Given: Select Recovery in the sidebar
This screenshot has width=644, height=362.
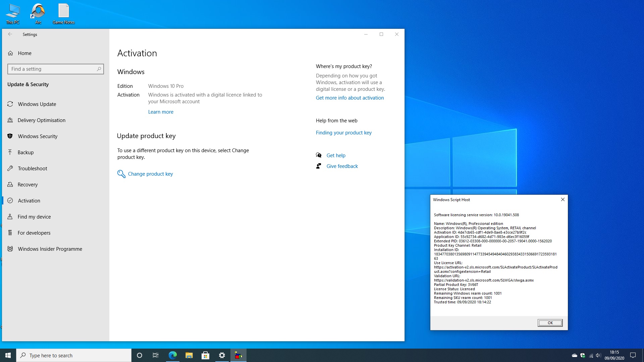Looking at the screenshot, I should (28, 184).
